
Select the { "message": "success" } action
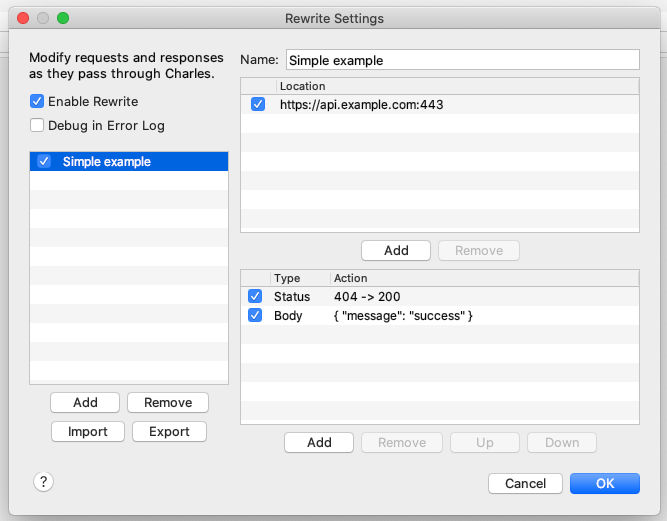[x=403, y=316]
